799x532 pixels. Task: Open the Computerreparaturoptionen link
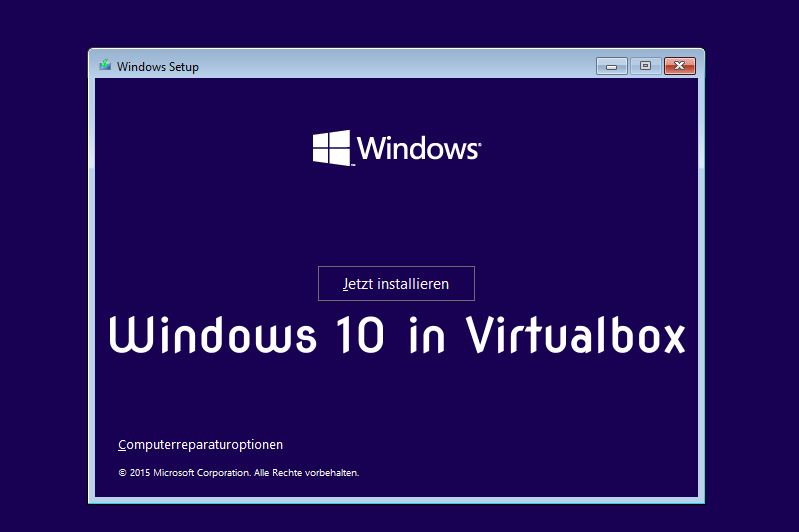pos(200,444)
